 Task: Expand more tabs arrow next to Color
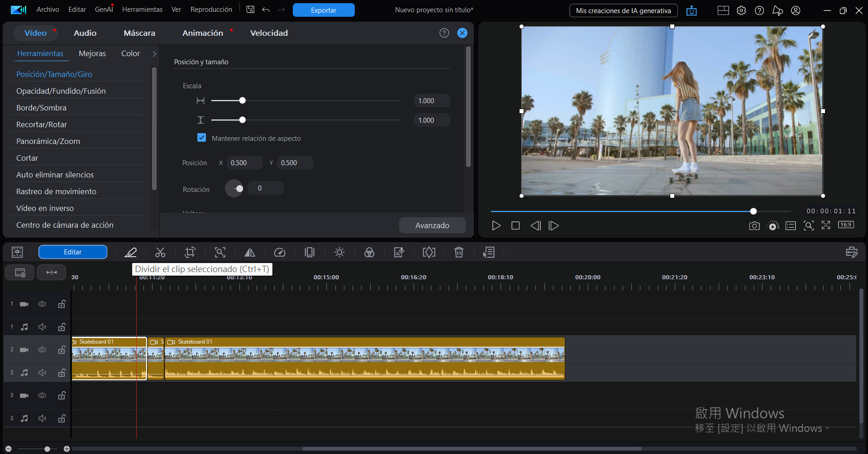154,54
